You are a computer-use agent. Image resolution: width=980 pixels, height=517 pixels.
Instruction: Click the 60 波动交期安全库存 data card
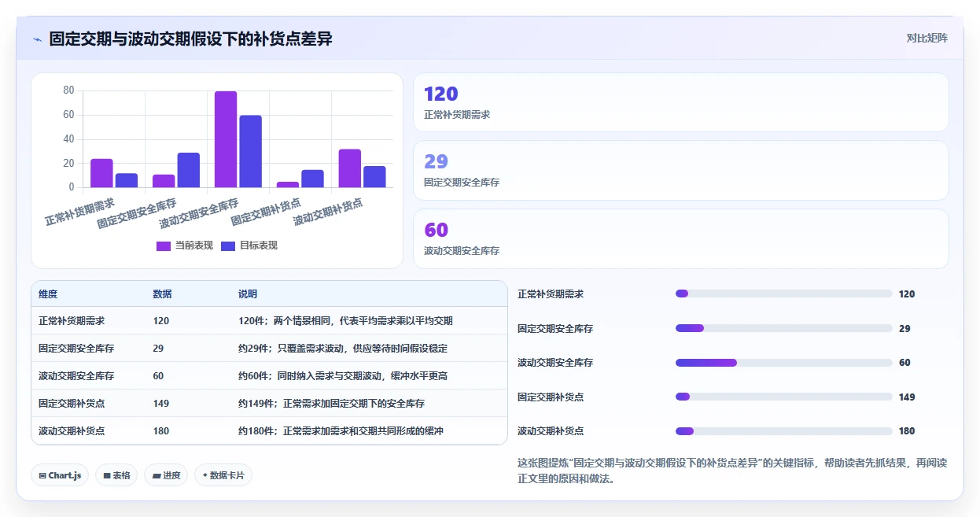681,238
